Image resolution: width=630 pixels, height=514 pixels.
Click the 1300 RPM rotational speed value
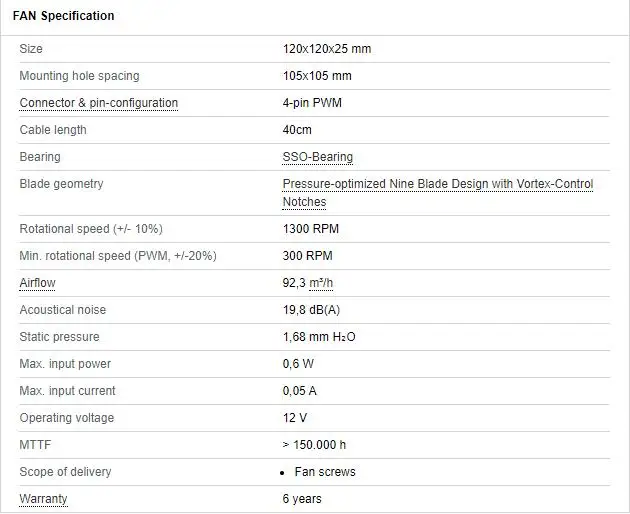pyautogui.click(x=310, y=229)
